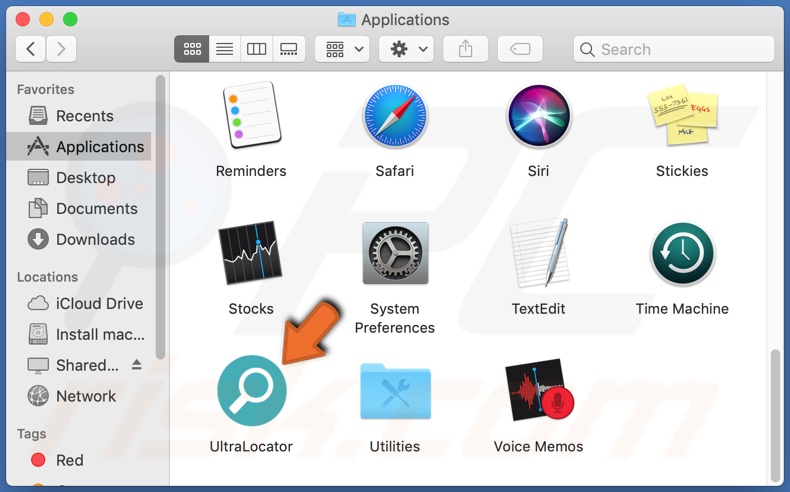This screenshot has width=790, height=492.
Task: Click the Voice Memos file name
Action: point(538,447)
